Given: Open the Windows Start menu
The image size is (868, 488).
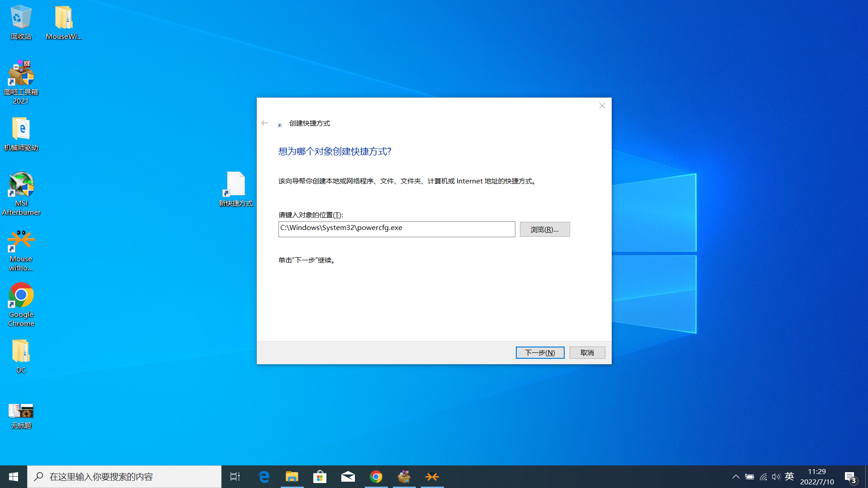Looking at the screenshot, I should 14,477.
